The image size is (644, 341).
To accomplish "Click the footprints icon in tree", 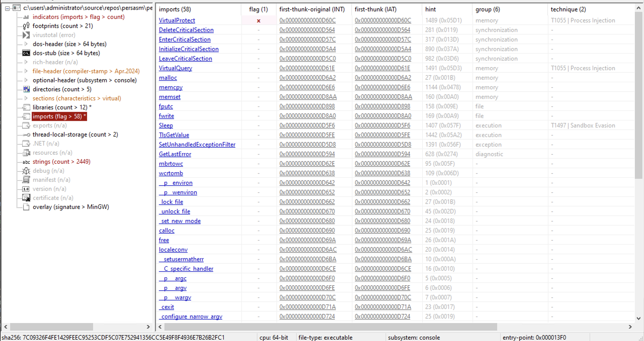I will (26, 26).
